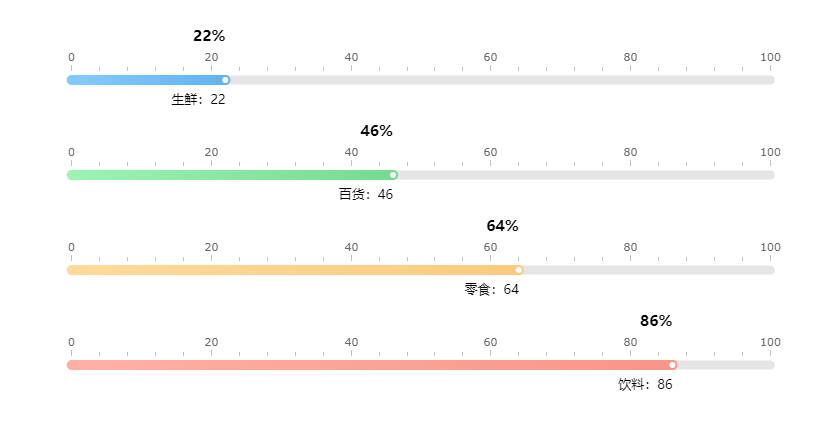Click the 百货: 46 value label

366,194
